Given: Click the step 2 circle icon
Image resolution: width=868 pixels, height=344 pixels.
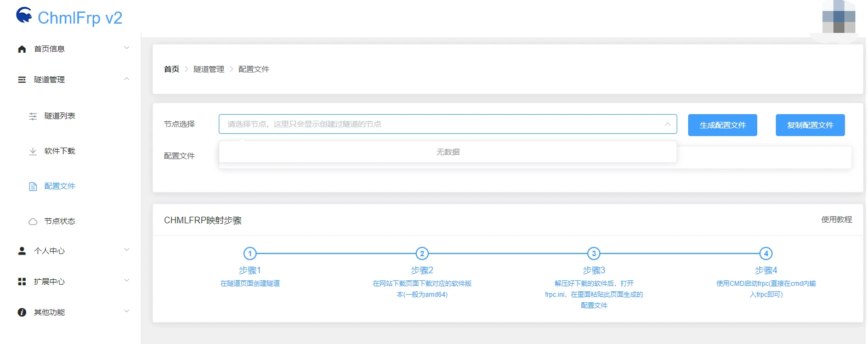Looking at the screenshot, I should (422, 253).
